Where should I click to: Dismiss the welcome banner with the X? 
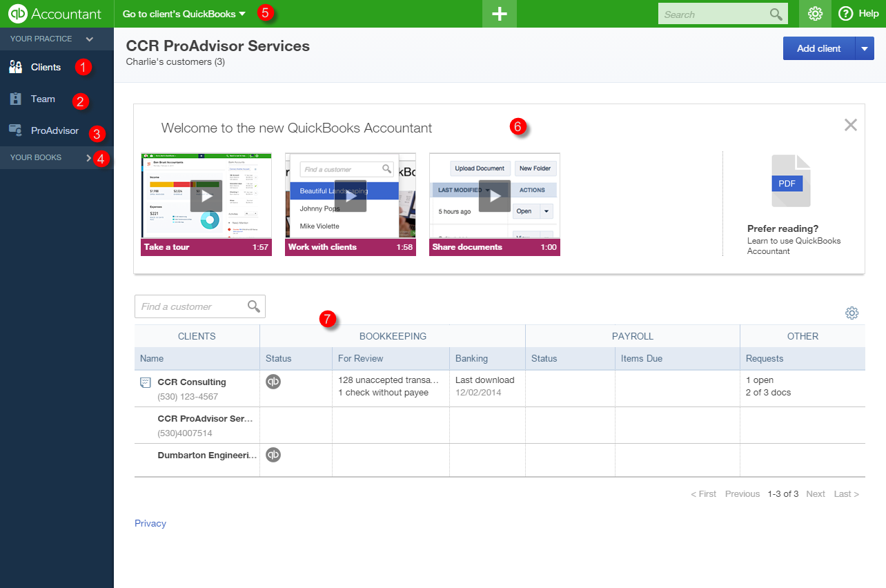[x=850, y=125]
